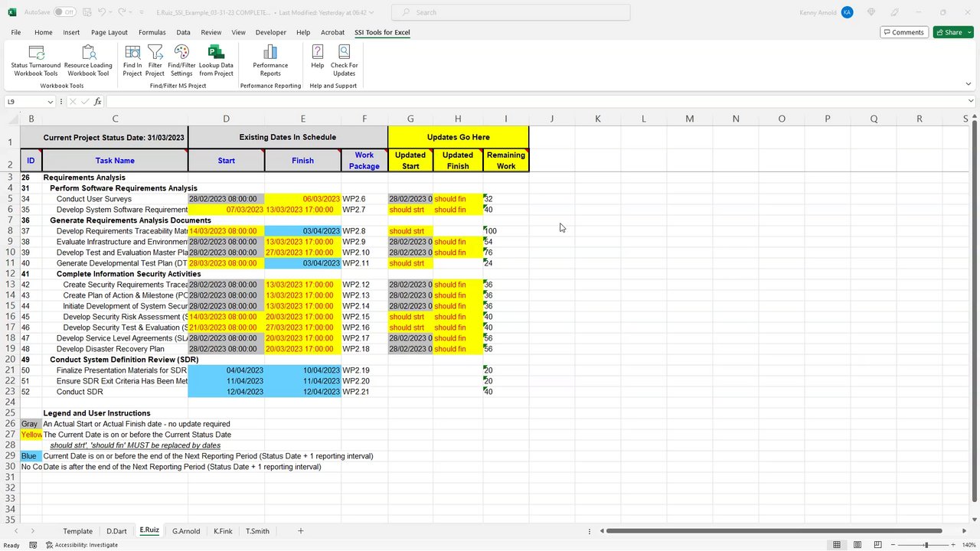Add a new sheet with plus icon

(301, 531)
